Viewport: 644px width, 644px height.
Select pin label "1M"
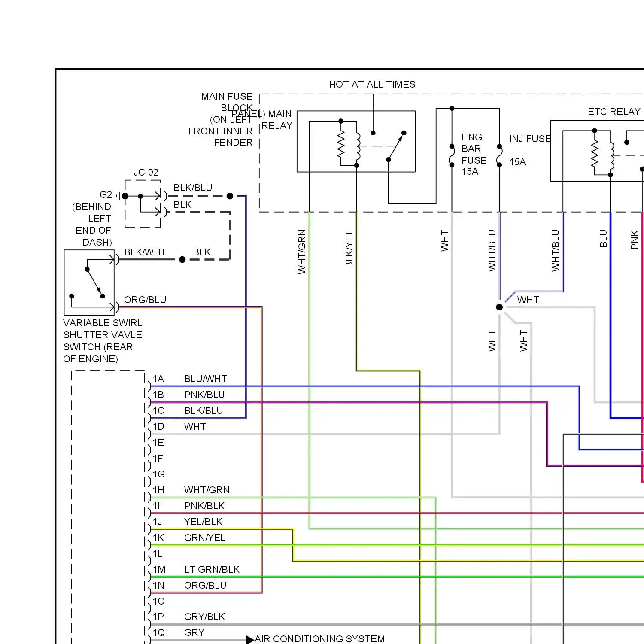point(159,569)
